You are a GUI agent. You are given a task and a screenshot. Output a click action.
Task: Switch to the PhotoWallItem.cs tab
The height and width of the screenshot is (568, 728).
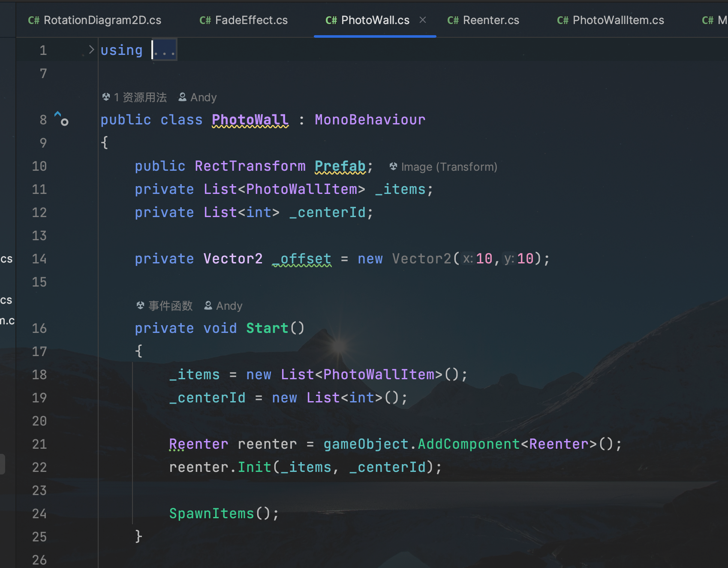tap(611, 20)
